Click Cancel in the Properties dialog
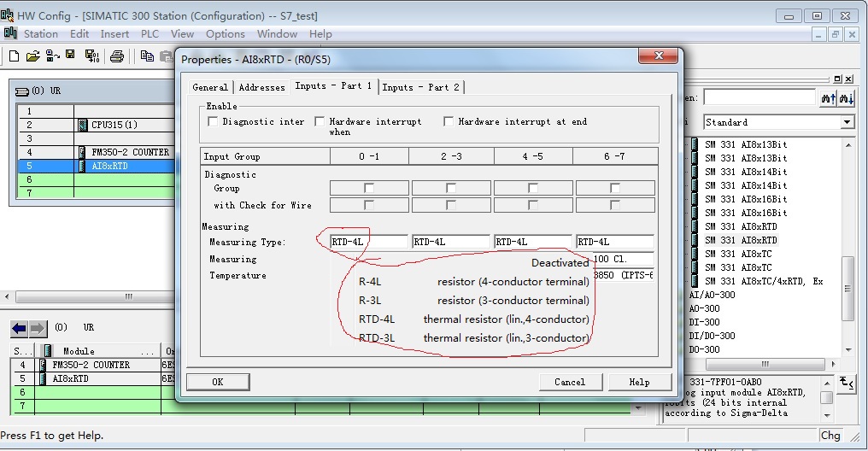The width and height of the screenshot is (868, 451). (x=570, y=382)
